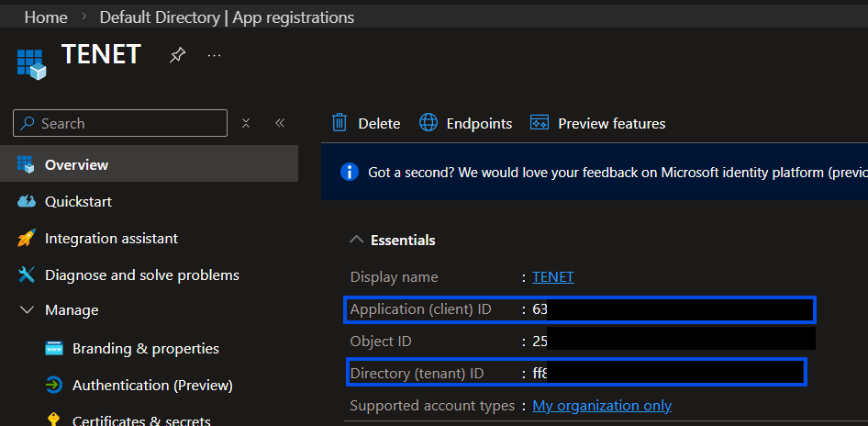
Task: Pin the TENET app registration
Action: [x=177, y=55]
